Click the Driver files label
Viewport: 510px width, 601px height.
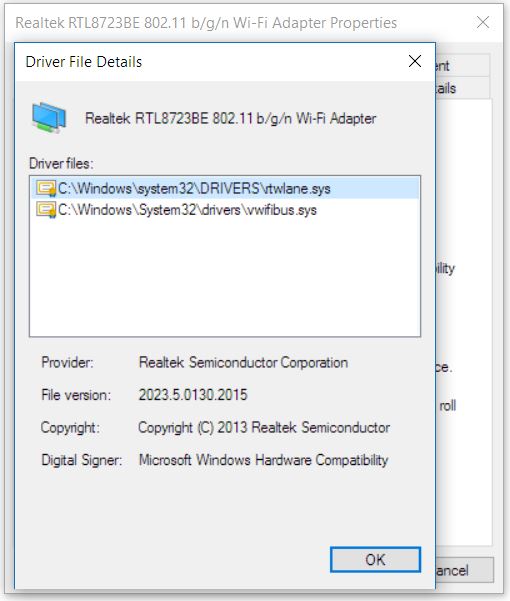tap(61, 164)
